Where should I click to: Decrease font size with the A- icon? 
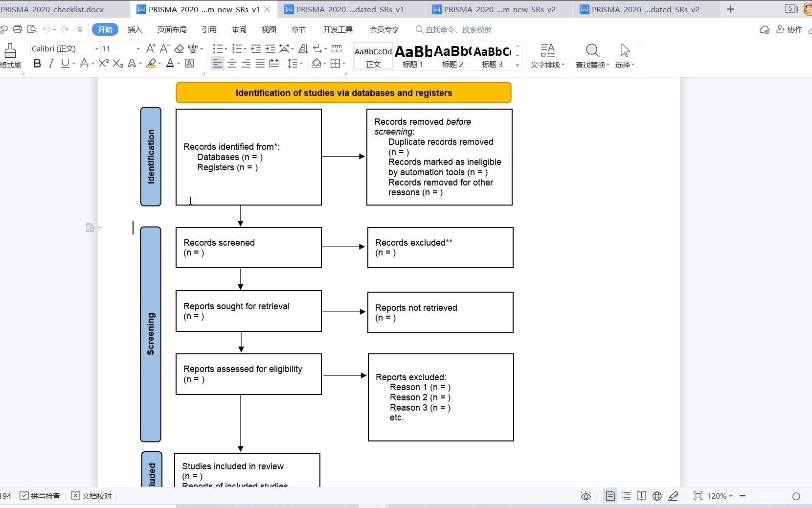[165, 48]
